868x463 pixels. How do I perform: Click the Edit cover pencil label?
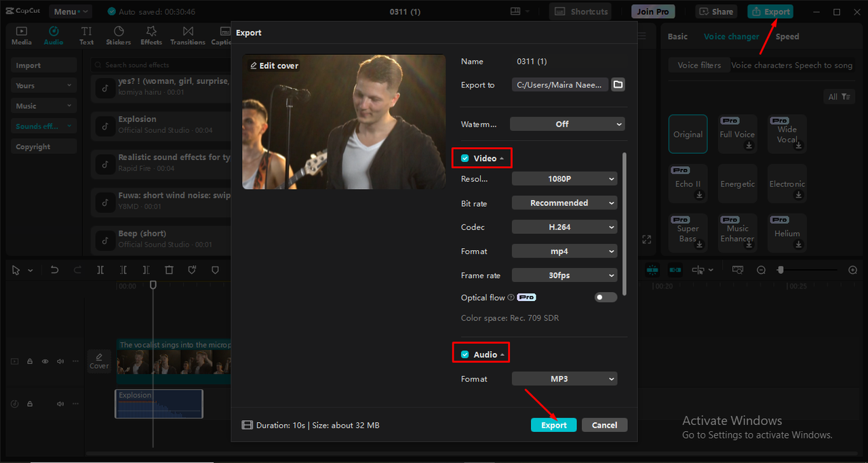click(274, 66)
